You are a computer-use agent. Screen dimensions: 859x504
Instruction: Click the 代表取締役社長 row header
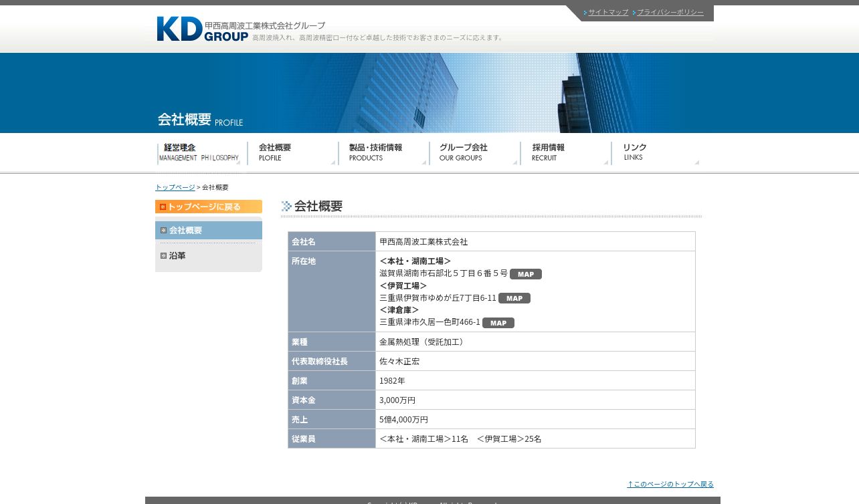pyautogui.click(x=332, y=361)
